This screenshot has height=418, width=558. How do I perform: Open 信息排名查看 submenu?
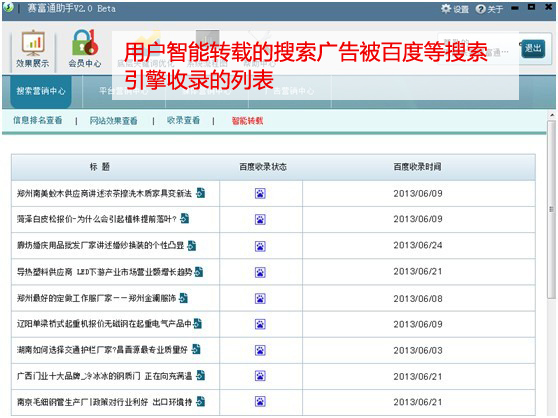click(38, 120)
